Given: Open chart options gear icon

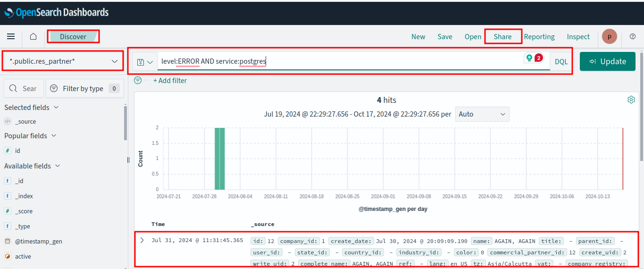Looking at the screenshot, I should pos(631,100).
